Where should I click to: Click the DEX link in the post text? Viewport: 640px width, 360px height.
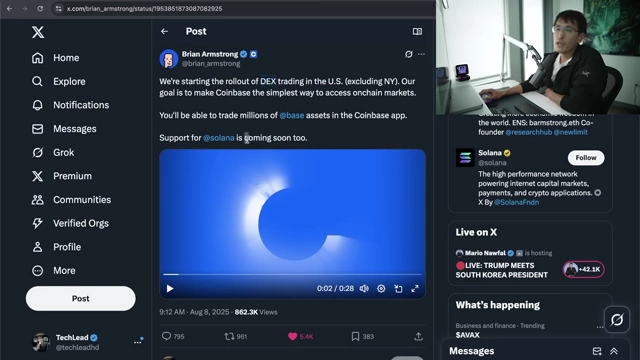[268, 81]
